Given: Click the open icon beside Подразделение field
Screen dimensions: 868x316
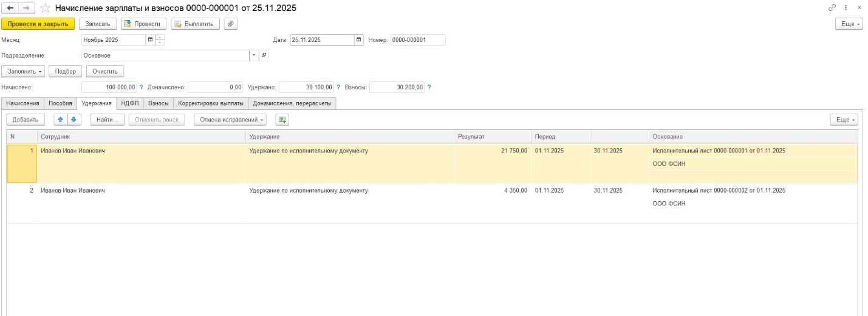Looking at the screenshot, I should pos(264,55).
